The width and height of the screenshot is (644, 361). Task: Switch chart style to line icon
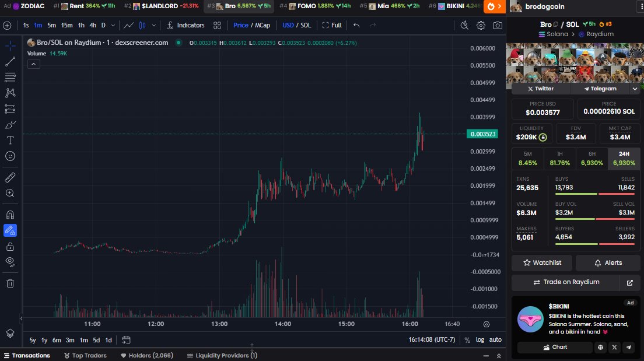coord(128,26)
